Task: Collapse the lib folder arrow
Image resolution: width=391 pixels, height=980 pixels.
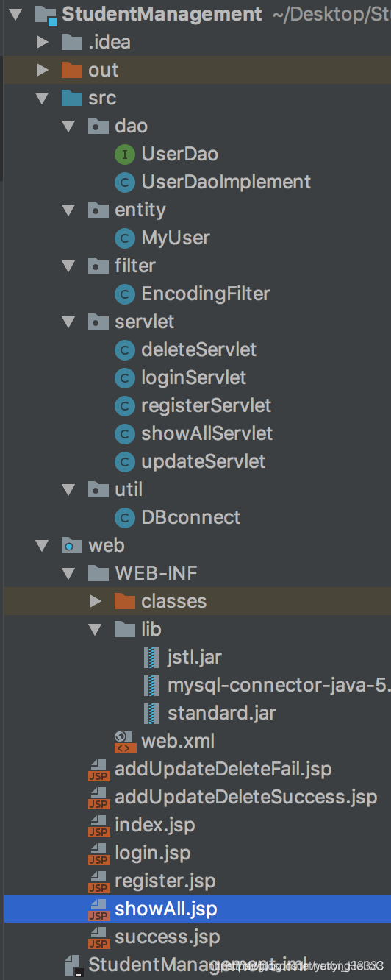Action: 95,629
